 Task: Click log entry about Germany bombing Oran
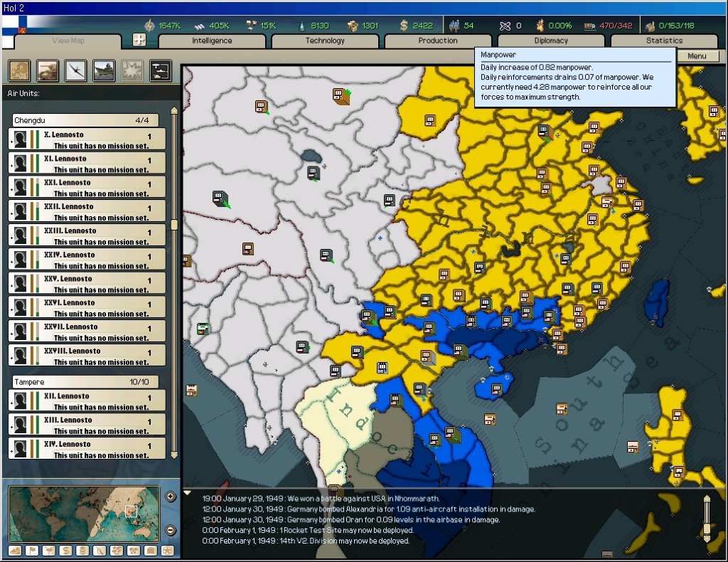click(351, 520)
